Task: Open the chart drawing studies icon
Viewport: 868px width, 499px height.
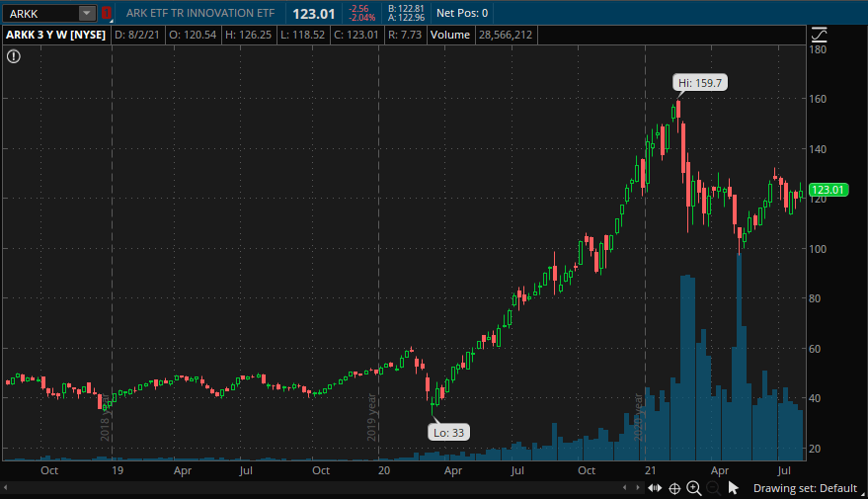Action: pyautogui.click(x=819, y=35)
